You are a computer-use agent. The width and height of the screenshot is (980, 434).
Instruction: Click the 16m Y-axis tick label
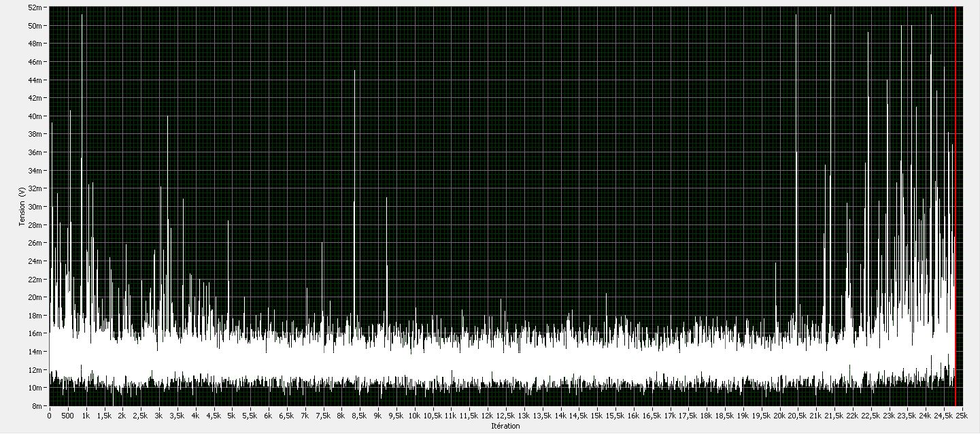tap(37, 333)
